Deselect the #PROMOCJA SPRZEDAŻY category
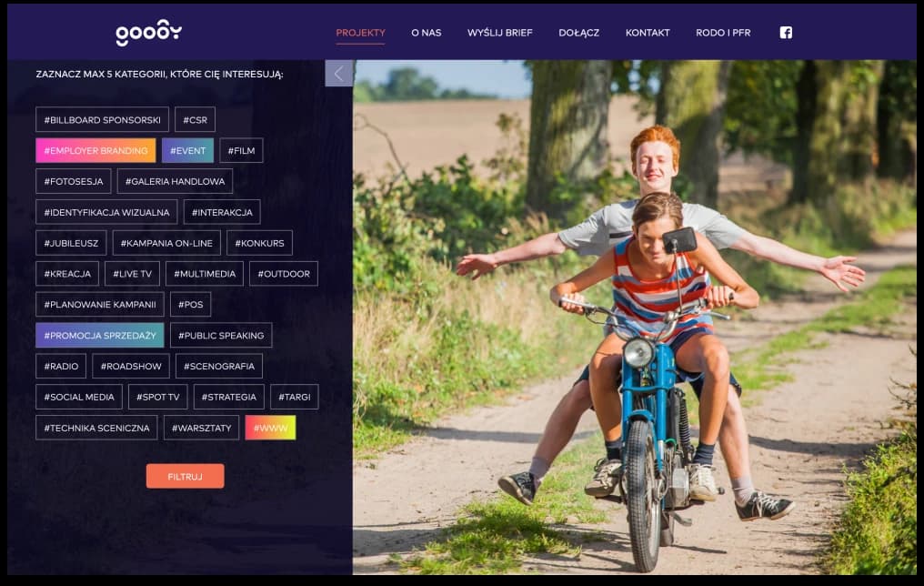 tap(100, 335)
